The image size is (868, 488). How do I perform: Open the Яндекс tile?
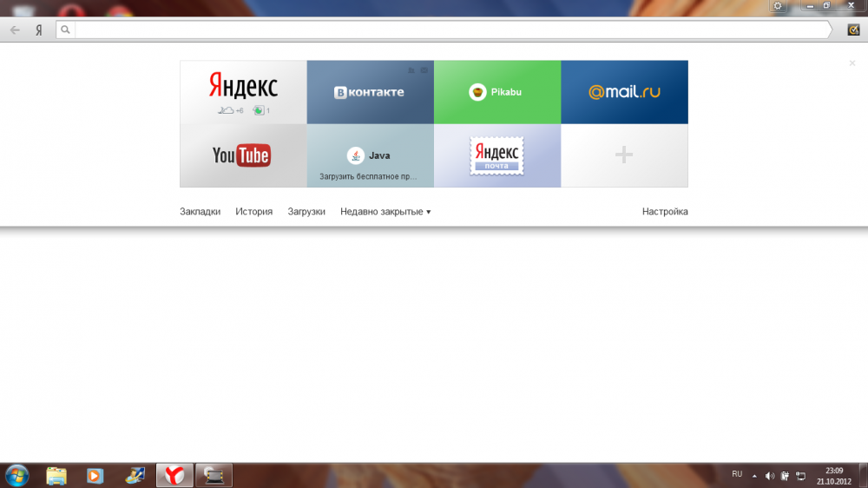[x=244, y=92]
